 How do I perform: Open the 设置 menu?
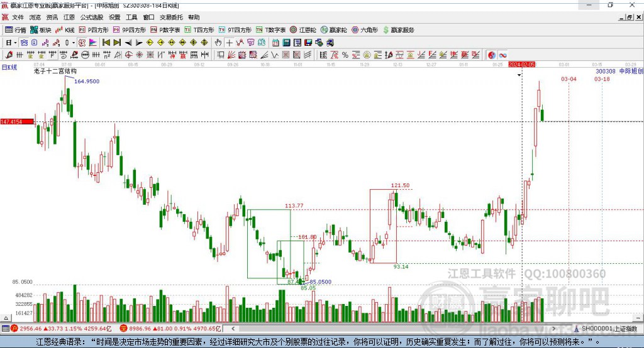(114, 17)
